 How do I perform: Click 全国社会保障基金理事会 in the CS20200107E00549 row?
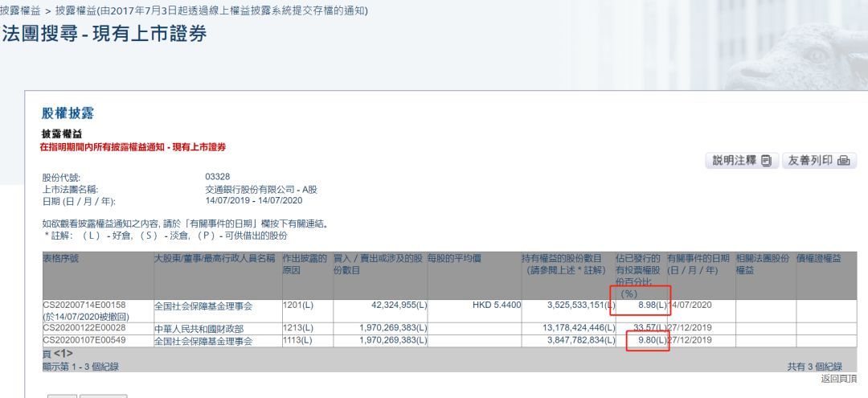point(203,341)
